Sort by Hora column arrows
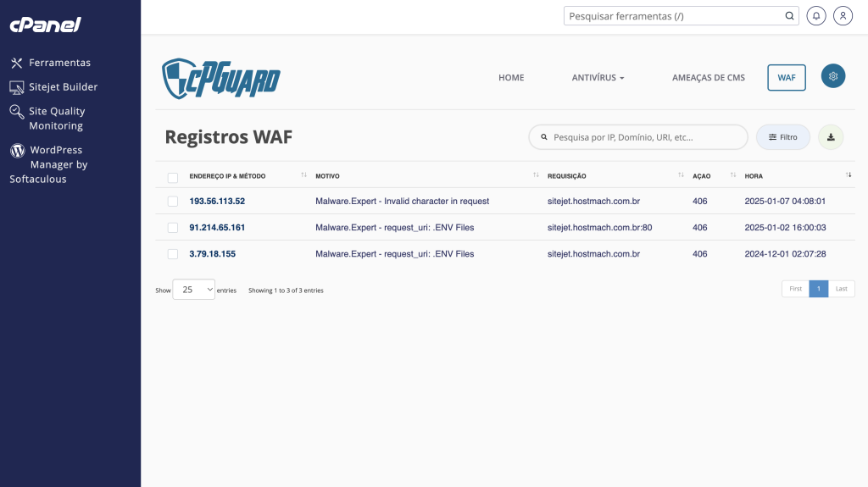 848,175
